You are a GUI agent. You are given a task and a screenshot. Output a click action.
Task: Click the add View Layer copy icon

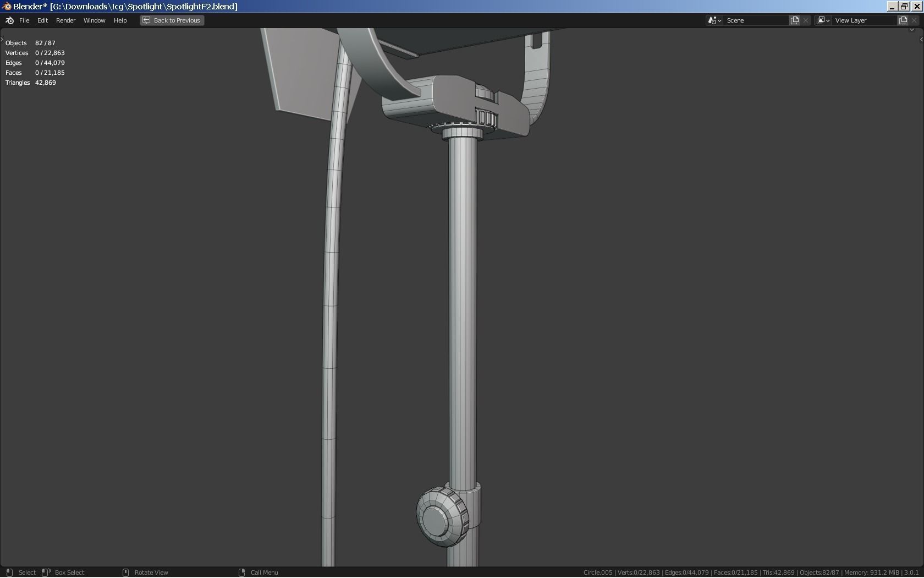point(903,20)
